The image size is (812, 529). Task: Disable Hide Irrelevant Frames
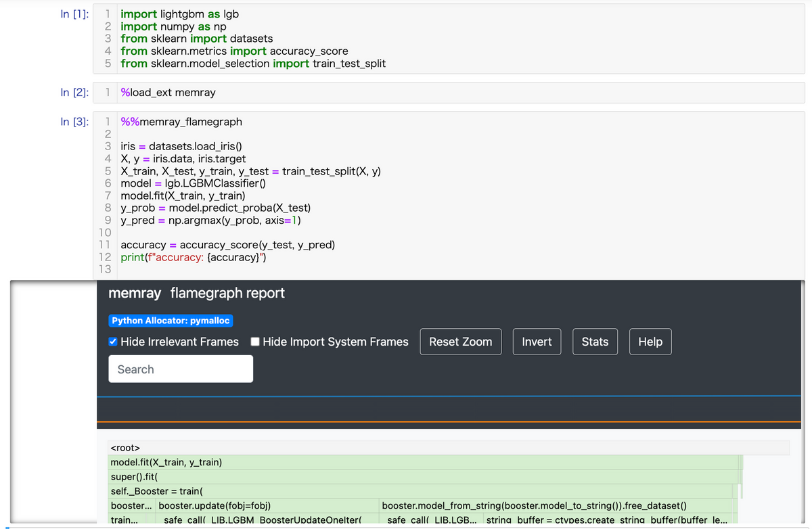113,342
